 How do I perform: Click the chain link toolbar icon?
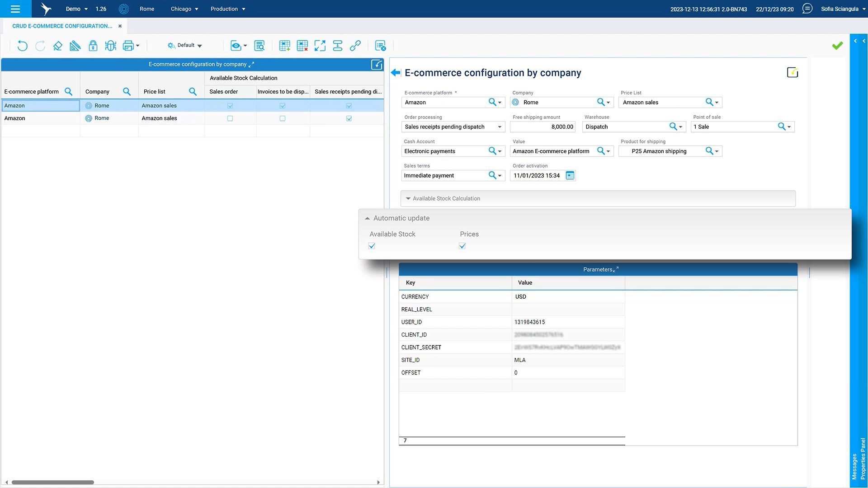[x=355, y=46]
